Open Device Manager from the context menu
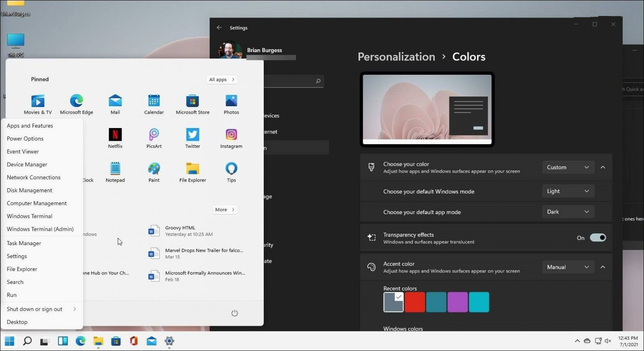644x351 pixels. point(27,164)
